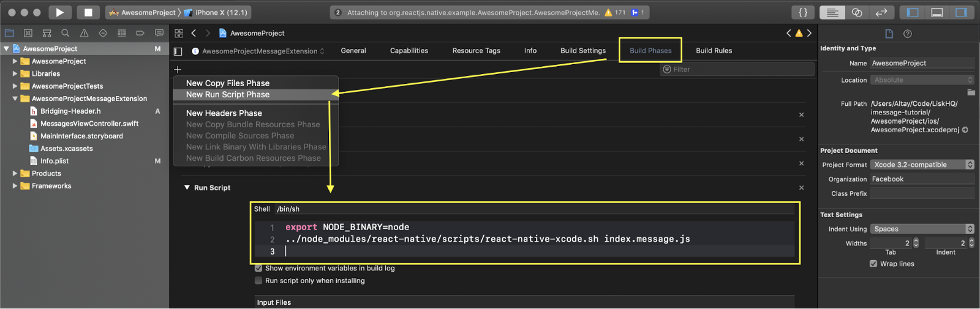Switch to the Assistant editor
This screenshot has width=980, height=309.
tap(857, 12)
